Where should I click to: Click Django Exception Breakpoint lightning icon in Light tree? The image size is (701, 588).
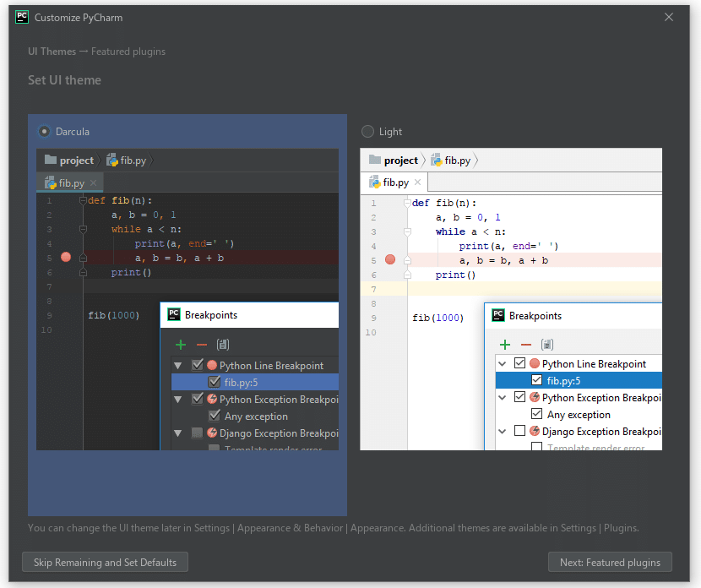[535, 431]
